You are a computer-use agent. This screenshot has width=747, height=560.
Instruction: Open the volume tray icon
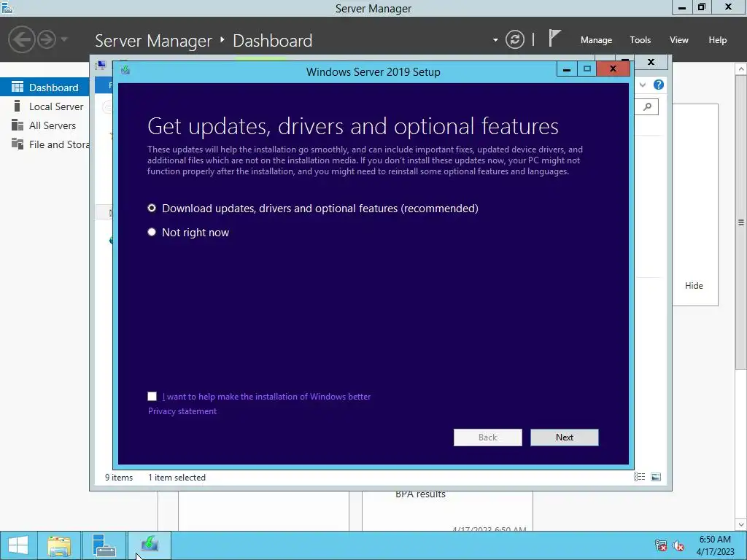(678, 545)
